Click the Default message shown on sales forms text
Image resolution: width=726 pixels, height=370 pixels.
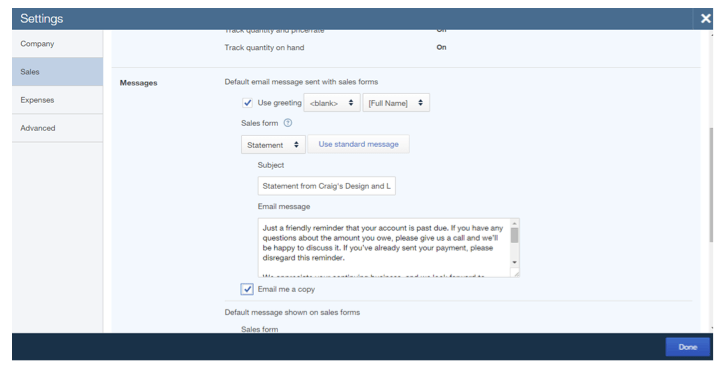292,312
